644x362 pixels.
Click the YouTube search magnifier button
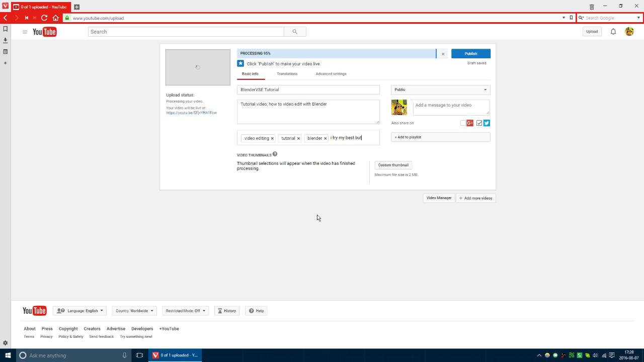point(295,32)
